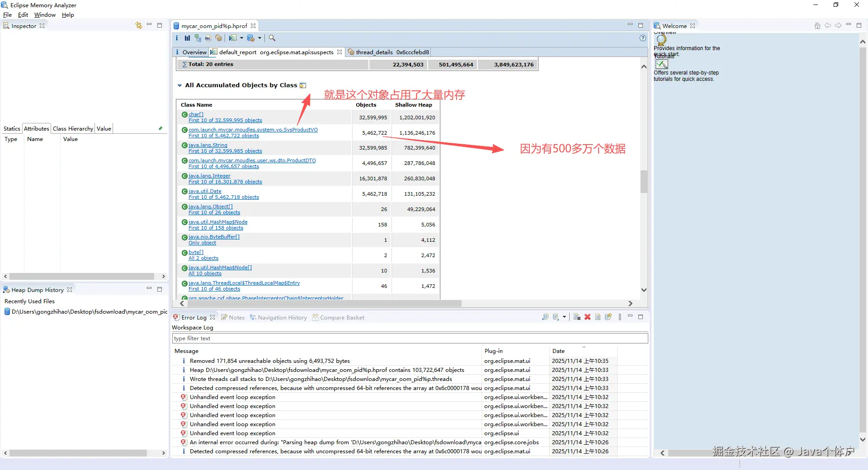Open the OQL query editor icon
The width and height of the screenshot is (868, 470).
208,38
